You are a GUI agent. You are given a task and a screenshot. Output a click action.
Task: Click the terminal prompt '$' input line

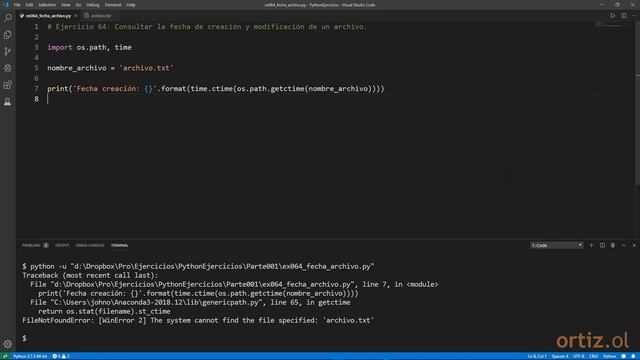[24, 338]
